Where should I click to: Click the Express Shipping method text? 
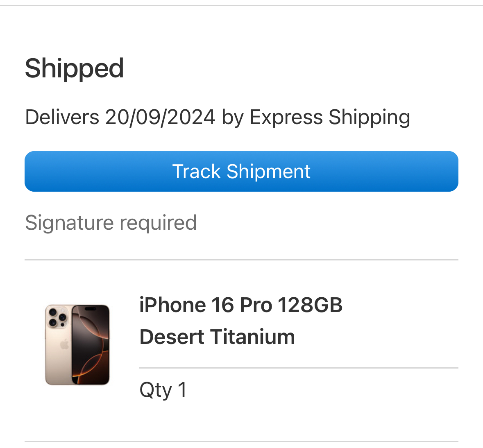pyautogui.click(x=330, y=117)
